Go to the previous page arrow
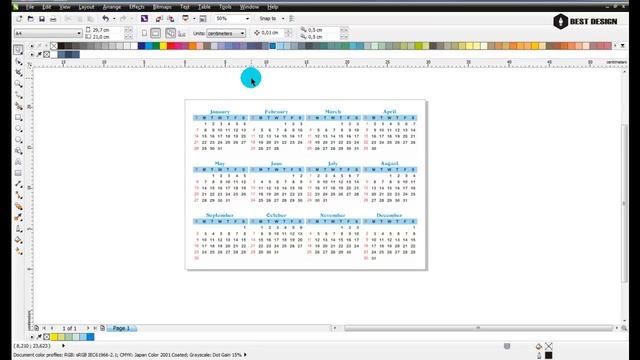 pos(52,328)
